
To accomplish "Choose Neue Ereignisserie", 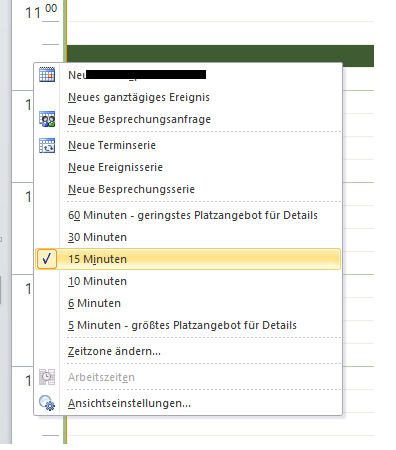I will pos(188,167).
